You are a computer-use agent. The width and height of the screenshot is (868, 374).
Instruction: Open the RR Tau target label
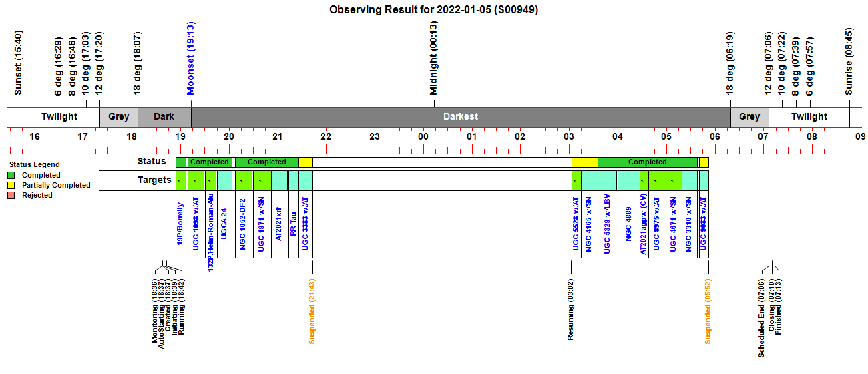point(293,224)
